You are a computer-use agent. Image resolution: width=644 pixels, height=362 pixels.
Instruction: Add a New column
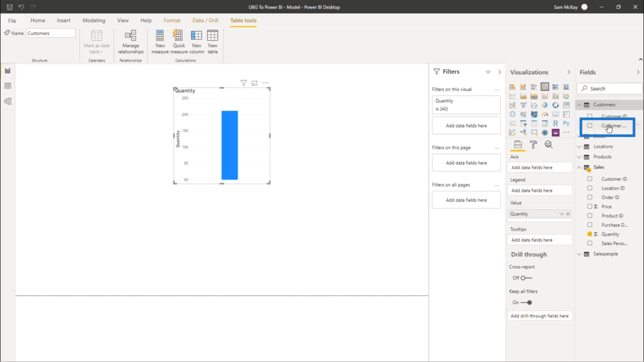tap(197, 42)
